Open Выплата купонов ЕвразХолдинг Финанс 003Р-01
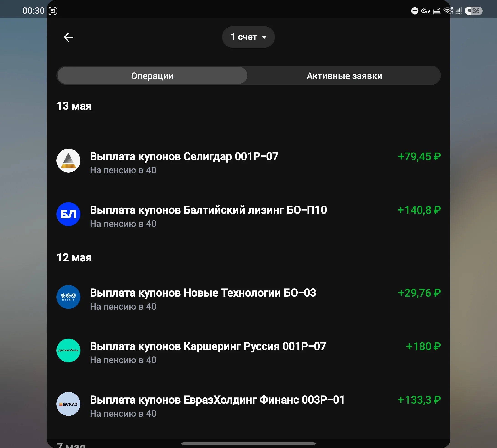The width and height of the screenshot is (497, 448). point(248,404)
